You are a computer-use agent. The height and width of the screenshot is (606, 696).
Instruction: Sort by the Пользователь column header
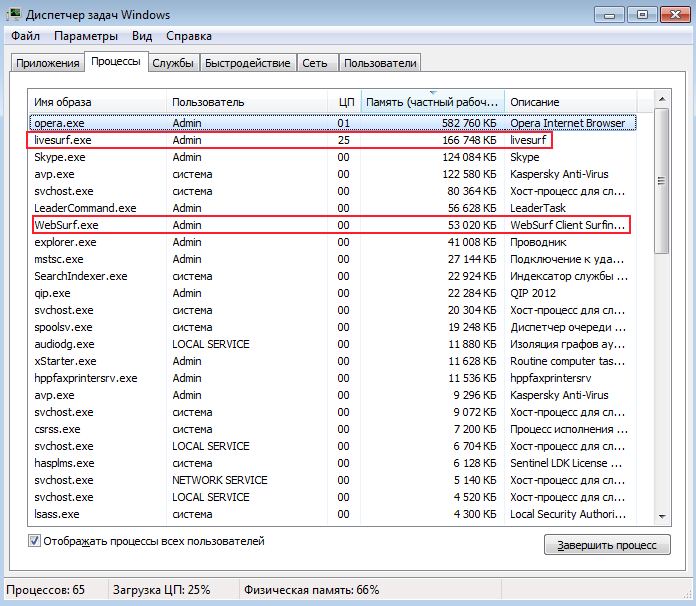pyautogui.click(x=246, y=102)
